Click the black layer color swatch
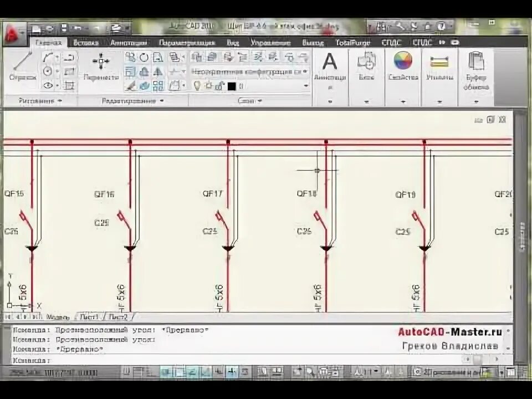 232,86
